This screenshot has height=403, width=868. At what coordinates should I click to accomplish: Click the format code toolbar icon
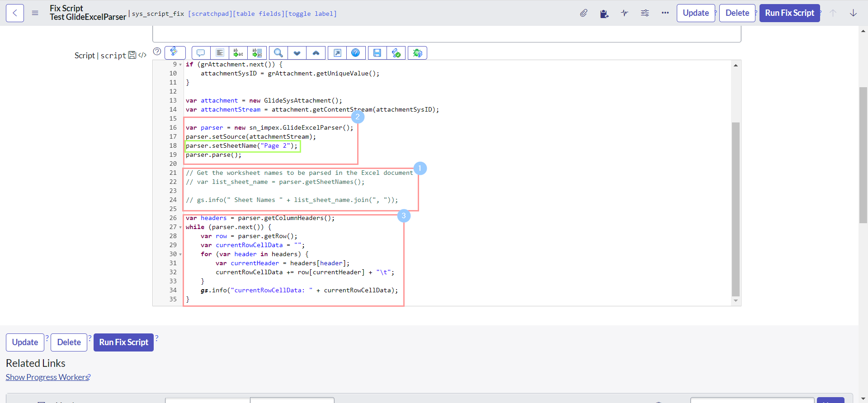[220, 53]
